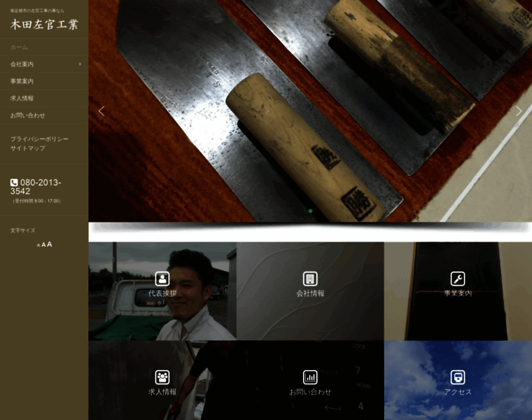Open the アクセス tile label

[458, 392]
